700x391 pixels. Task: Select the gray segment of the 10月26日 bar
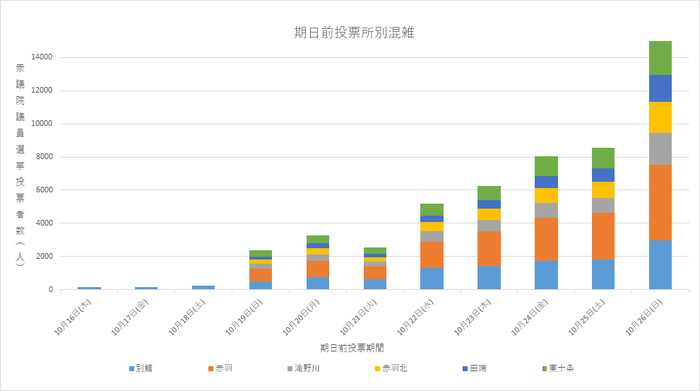pyautogui.click(x=660, y=149)
